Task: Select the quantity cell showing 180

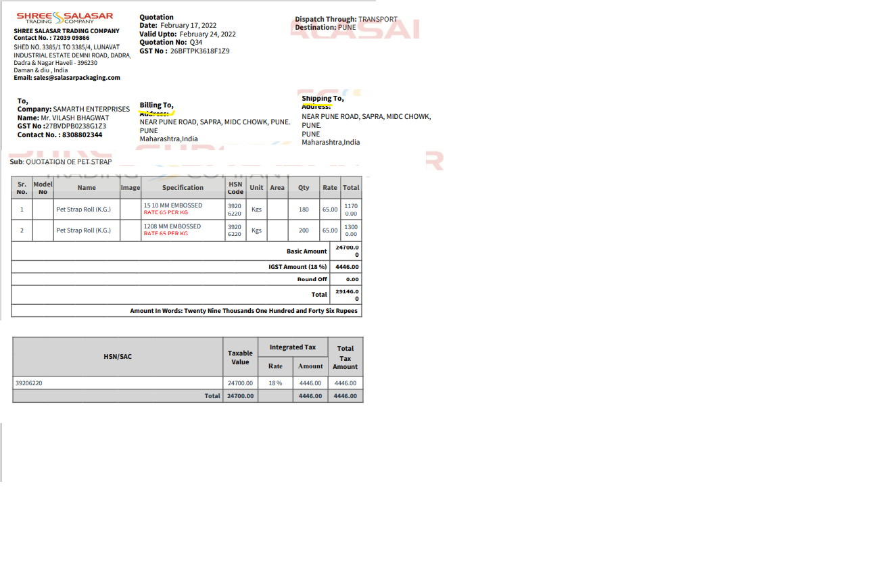Action: (304, 210)
